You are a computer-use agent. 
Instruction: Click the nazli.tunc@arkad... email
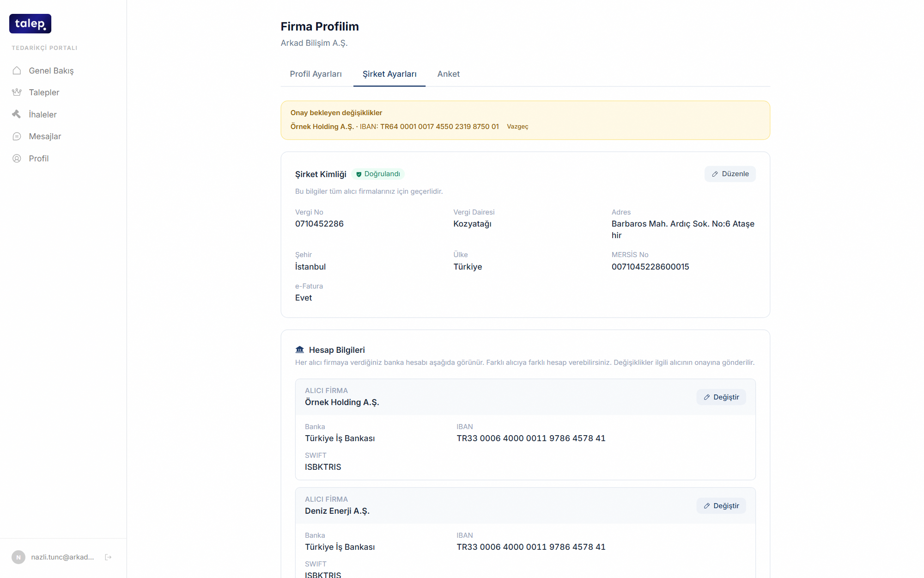tap(62, 557)
